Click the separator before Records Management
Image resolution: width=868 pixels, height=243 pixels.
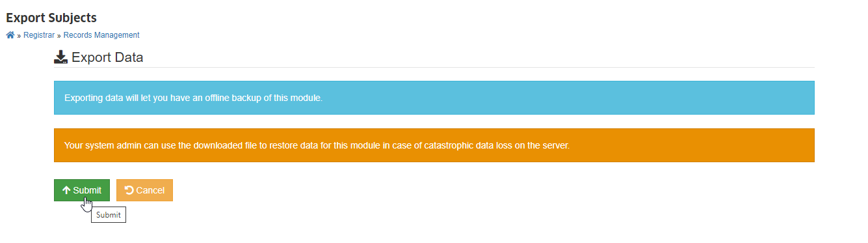[59, 35]
